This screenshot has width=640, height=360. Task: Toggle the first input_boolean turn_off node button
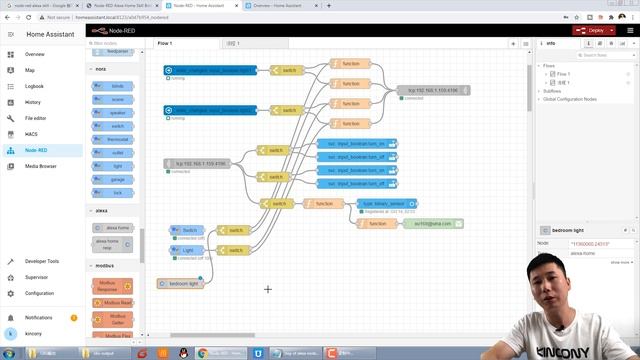click(392, 157)
